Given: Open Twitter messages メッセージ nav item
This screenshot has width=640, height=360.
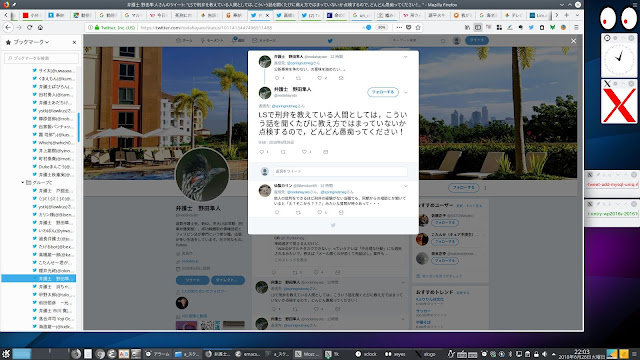Looking at the screenshot, I should click(x=264, y=40).
